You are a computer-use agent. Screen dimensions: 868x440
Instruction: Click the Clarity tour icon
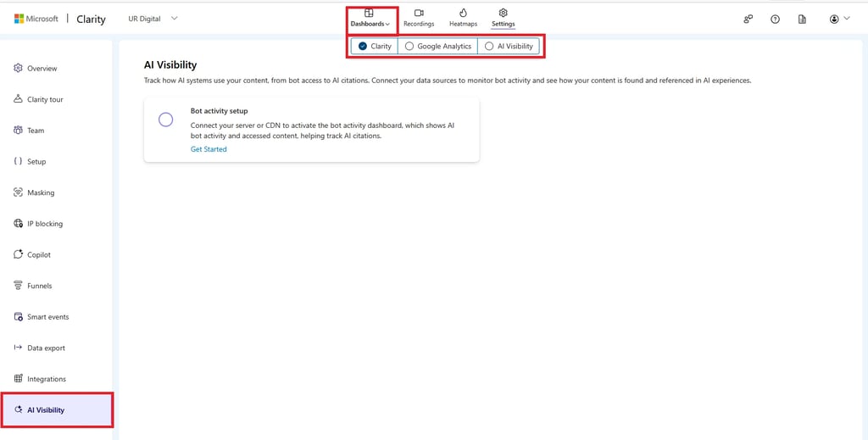click(18, 99)
